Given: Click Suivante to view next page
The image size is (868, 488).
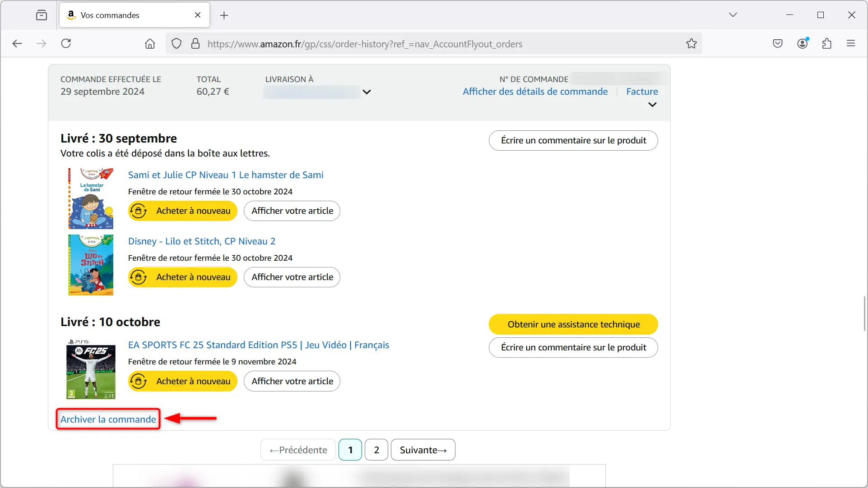Looking at the screenshot, I should point(423,450).
